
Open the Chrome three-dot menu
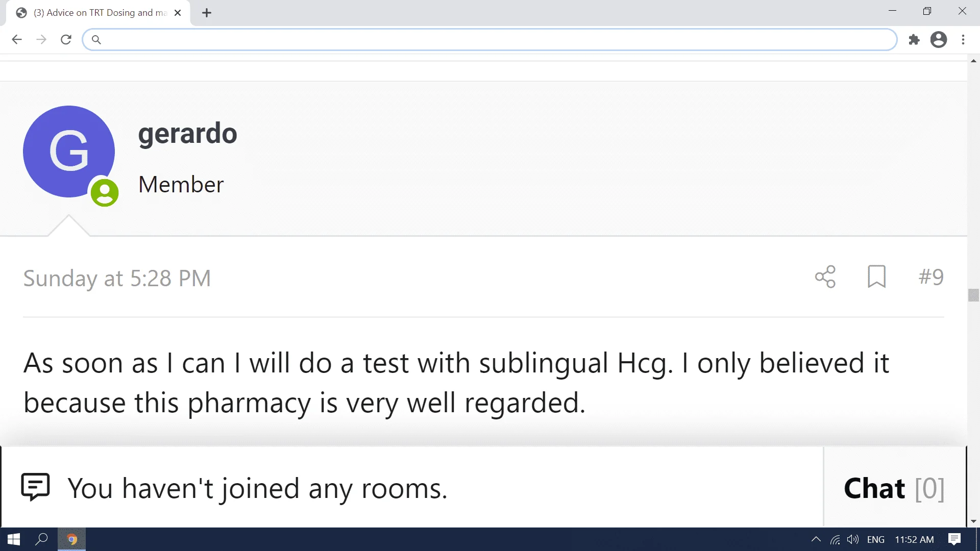pyautogui.click(x=963, y=40)
